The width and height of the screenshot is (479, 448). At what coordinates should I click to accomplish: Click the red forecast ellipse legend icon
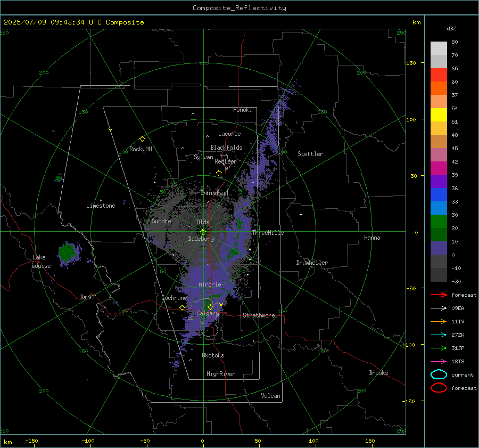click(x=439, y=388)
